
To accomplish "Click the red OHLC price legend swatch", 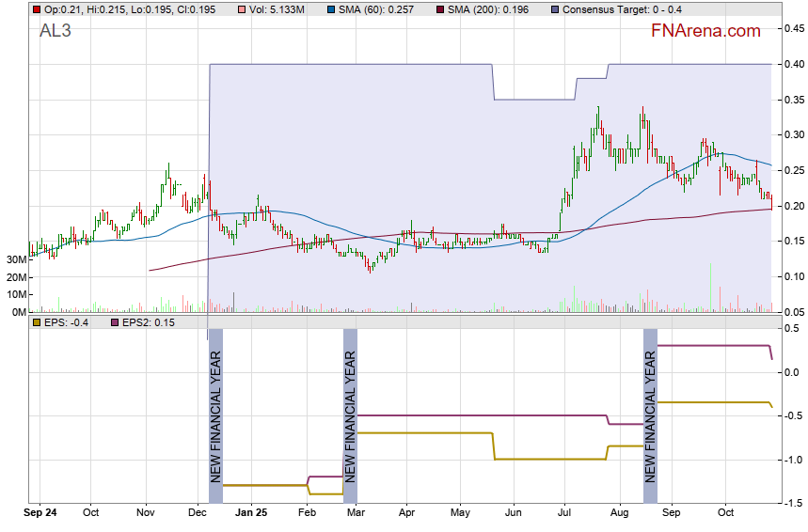I will click(36, 9).
